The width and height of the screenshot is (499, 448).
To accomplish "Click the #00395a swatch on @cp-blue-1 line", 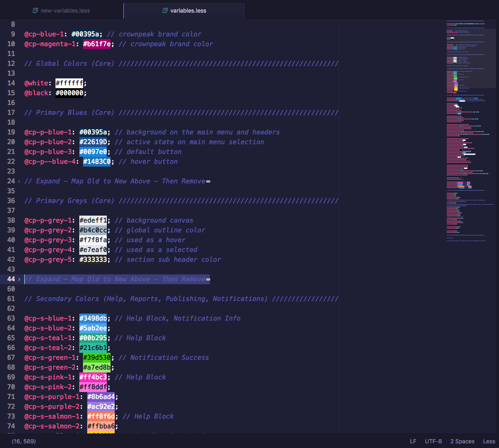I will (85, 34).
